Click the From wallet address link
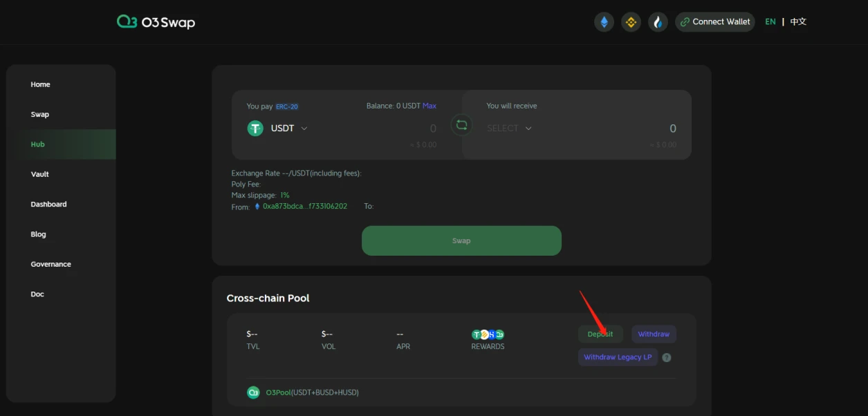 coord(305,207)
